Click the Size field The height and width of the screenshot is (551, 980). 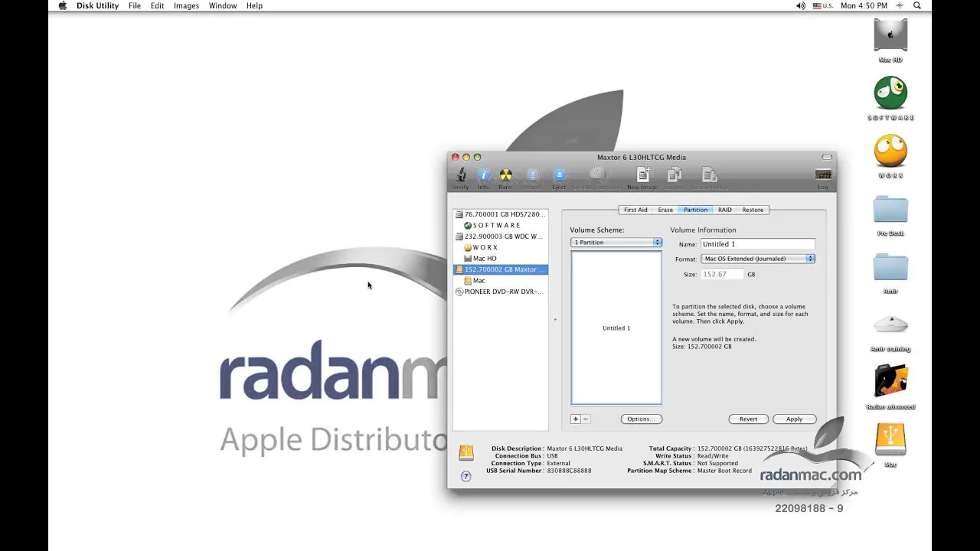(722, 274)
